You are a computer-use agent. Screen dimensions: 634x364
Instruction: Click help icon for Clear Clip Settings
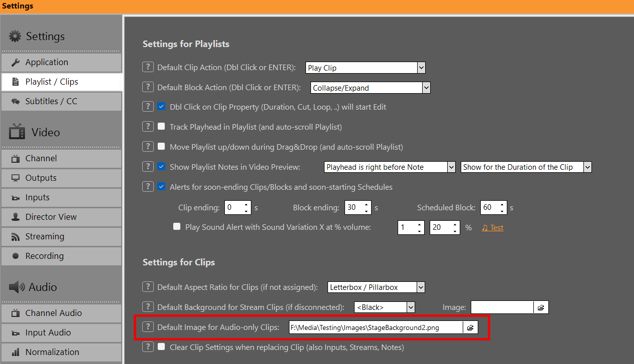148,347
